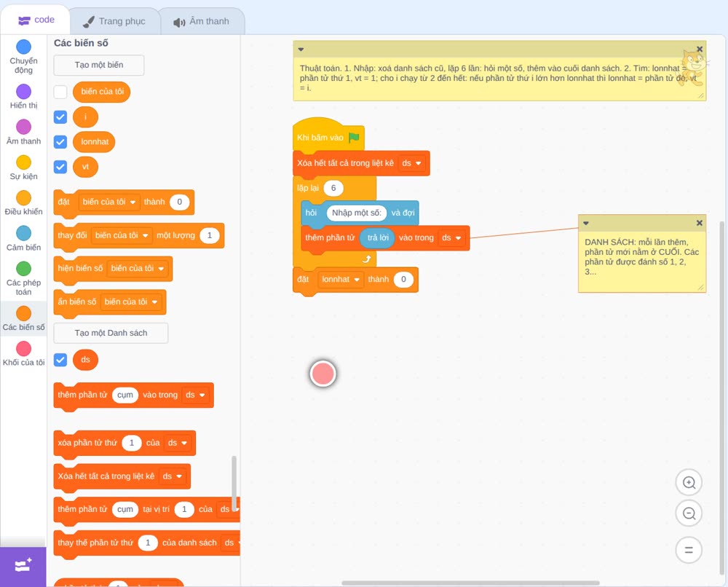Screen dimensions: 728x587
Task: Uncheck the 'i' variable checkbox
Action: 60,117
